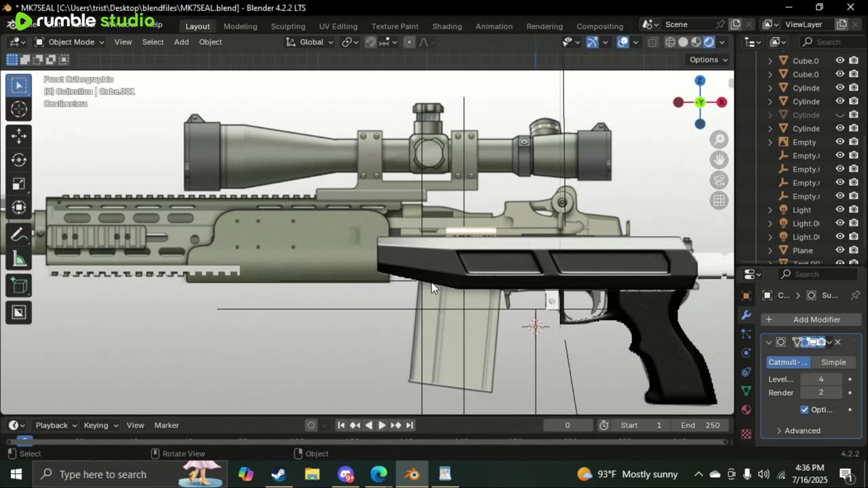Select the Move tool in toolbar
Image resolution: width=868 pixels, height=488 pixels.
click(x=18, y=136)
